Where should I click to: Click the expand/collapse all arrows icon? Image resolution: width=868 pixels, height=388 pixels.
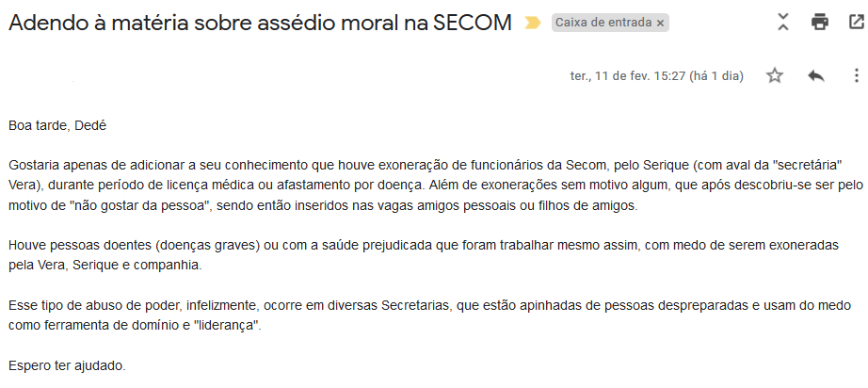(782, 22)
